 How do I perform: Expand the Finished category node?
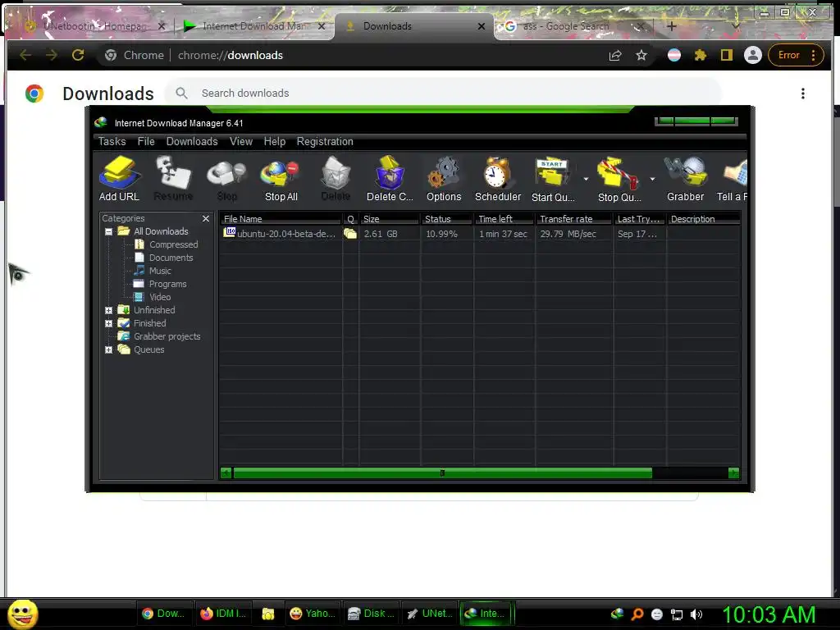pos(109,323)
